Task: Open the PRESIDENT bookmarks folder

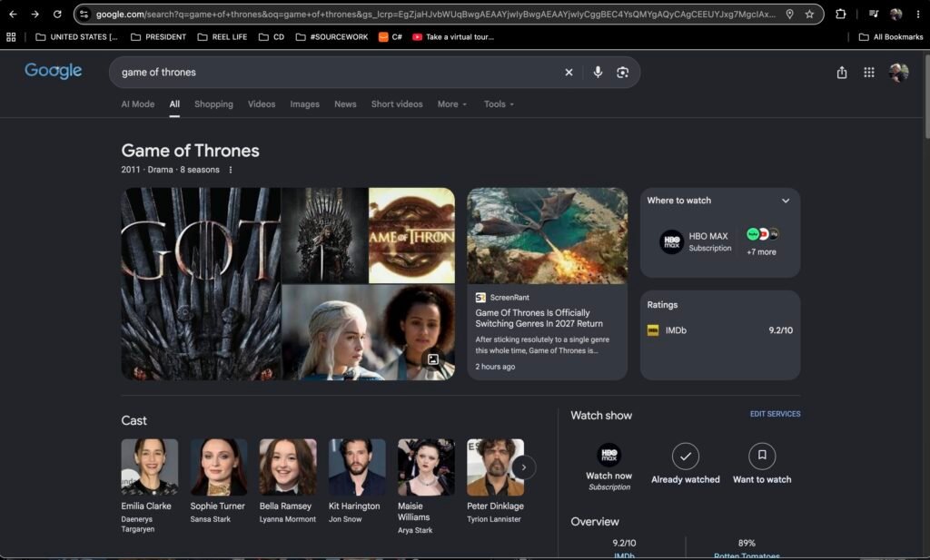Action: [x=158, y=36]
